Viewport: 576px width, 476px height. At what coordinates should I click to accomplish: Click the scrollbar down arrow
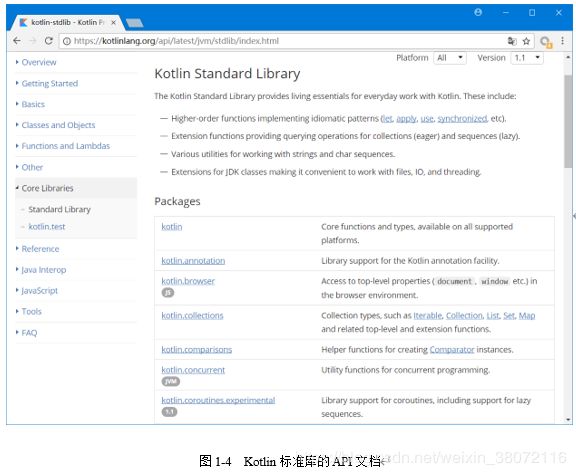(x=568, y=419)
